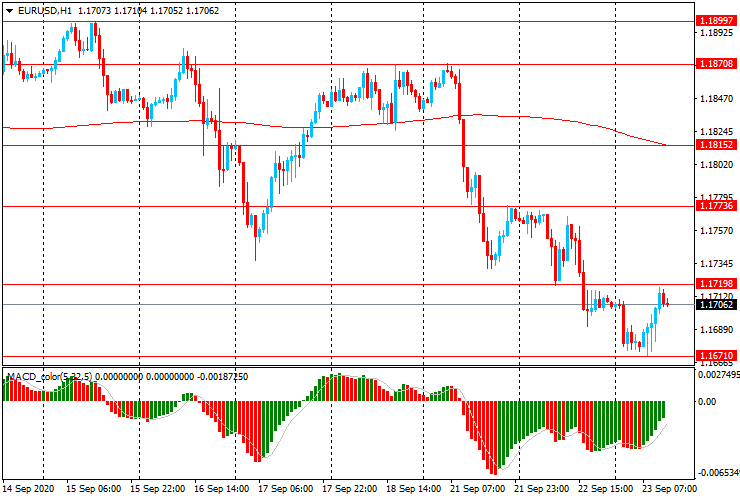Select the current price label 1.17062
740x500 pixels.
[716, 305]
